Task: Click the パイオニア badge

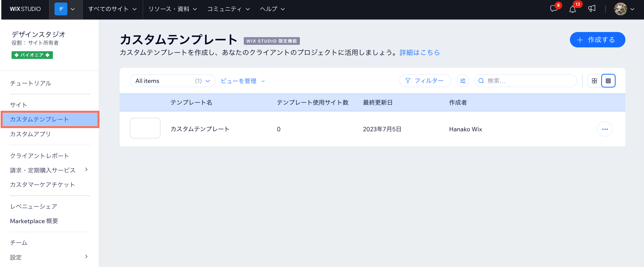Action: pos(32,55)
